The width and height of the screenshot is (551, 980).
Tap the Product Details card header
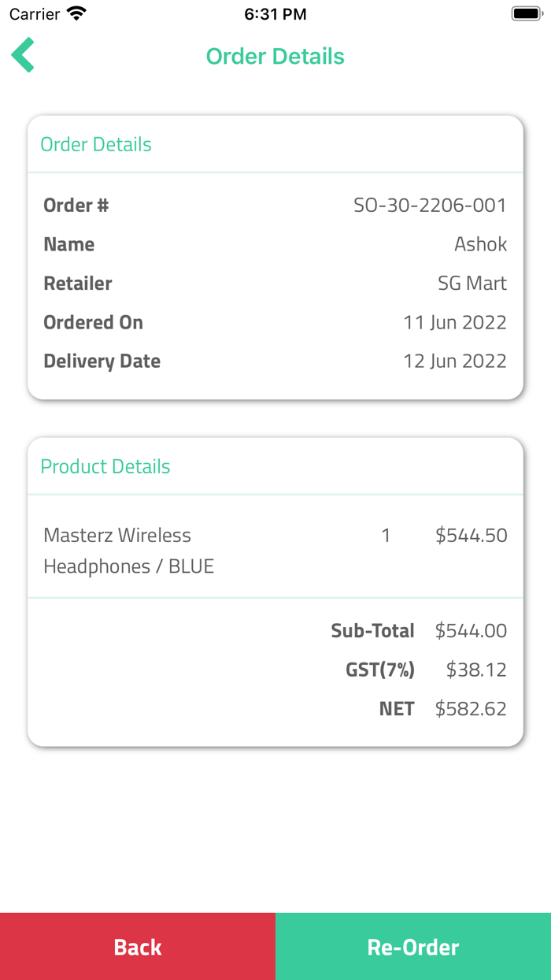[105, 466]
